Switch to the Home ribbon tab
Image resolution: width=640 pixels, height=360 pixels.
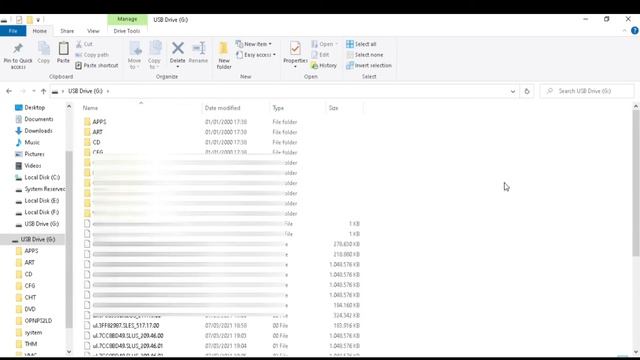40,31
